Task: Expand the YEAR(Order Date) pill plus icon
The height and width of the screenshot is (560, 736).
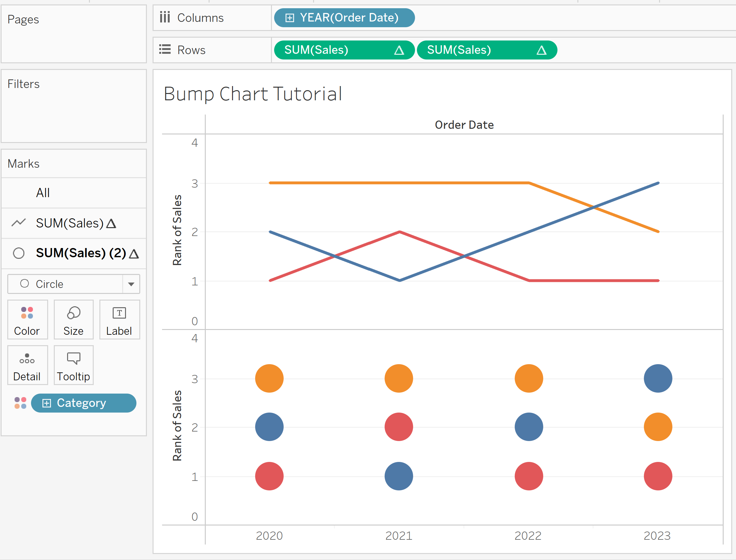Action: [290, 18]
